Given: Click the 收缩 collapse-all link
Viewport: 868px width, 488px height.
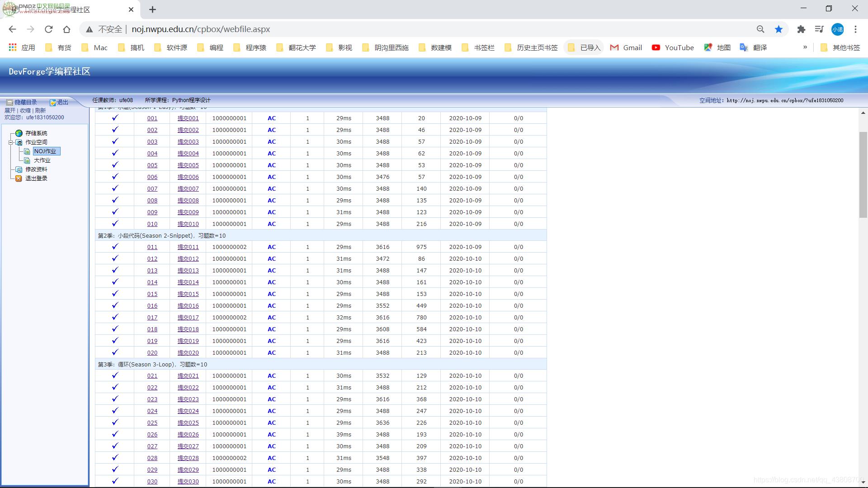Looking at the screenshot, I should tap(25, 111).
